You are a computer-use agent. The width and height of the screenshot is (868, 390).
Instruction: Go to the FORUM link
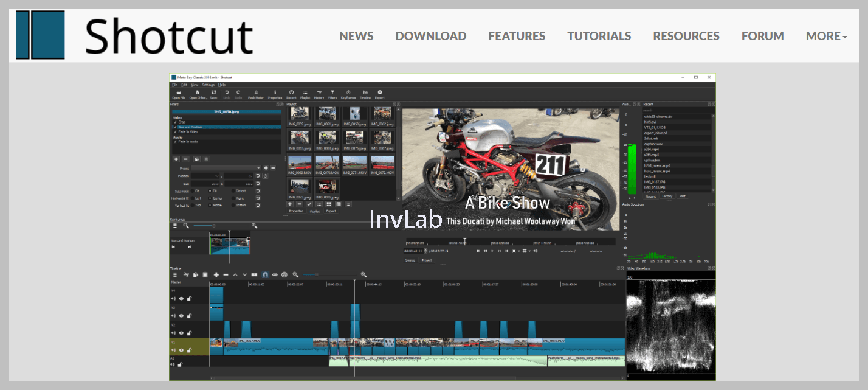763,36
